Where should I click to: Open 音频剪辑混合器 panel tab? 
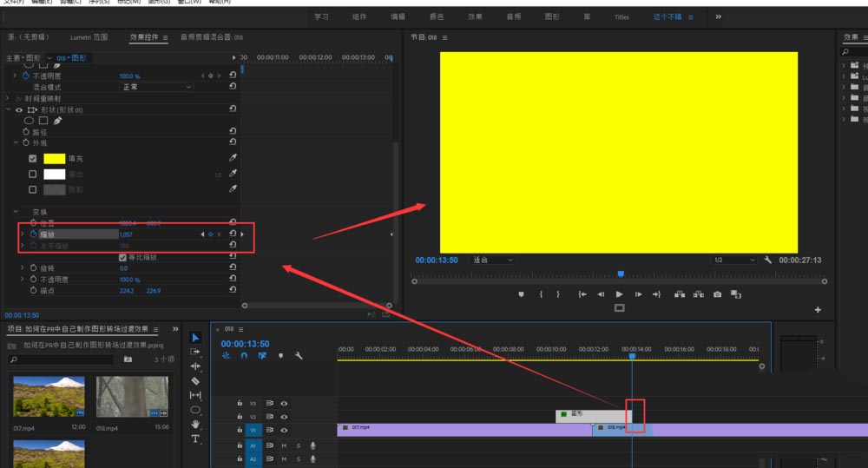[x=212, y=37]
